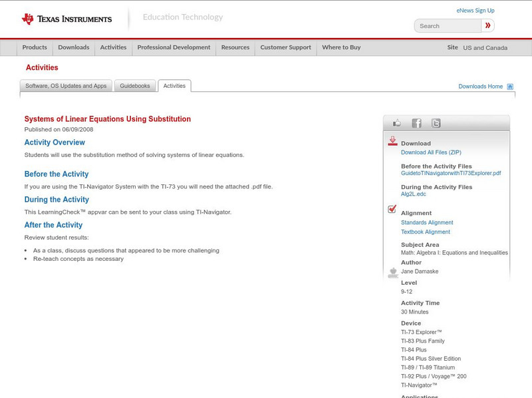Screen dimensions: 532x398
Task: Click Download All Files (ZIP) link
Action: click(431, 152)
